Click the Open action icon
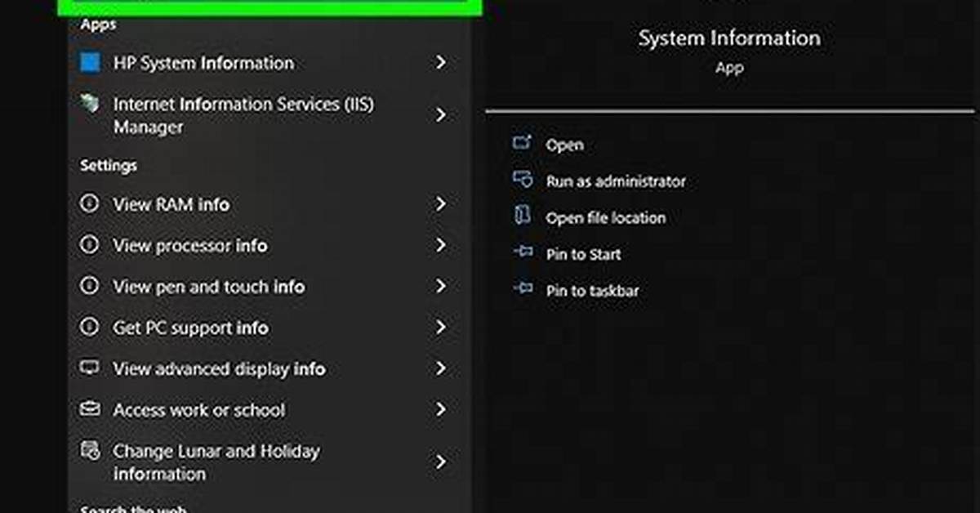Image resolution: width=980 pixels, height=513 pixels. [x=522, y=143]
